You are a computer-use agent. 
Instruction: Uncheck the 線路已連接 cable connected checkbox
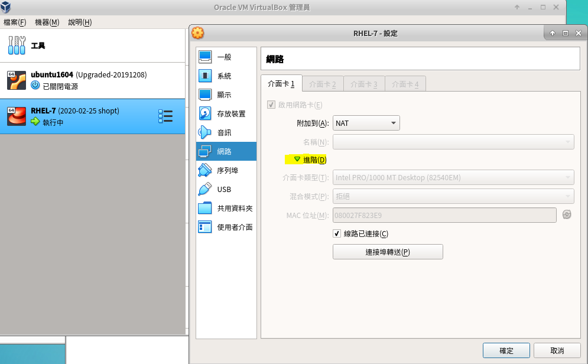(337, 234)
